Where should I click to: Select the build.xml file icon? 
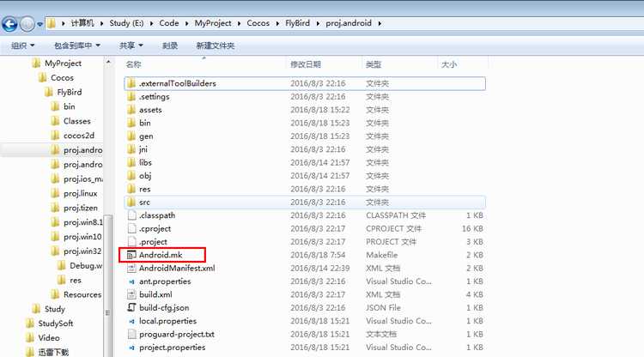pyautogui.click(x=131, y=294)
